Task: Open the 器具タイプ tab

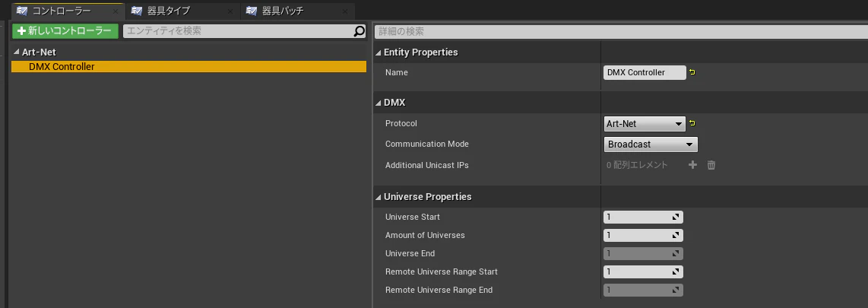Action: pos(182,11)
